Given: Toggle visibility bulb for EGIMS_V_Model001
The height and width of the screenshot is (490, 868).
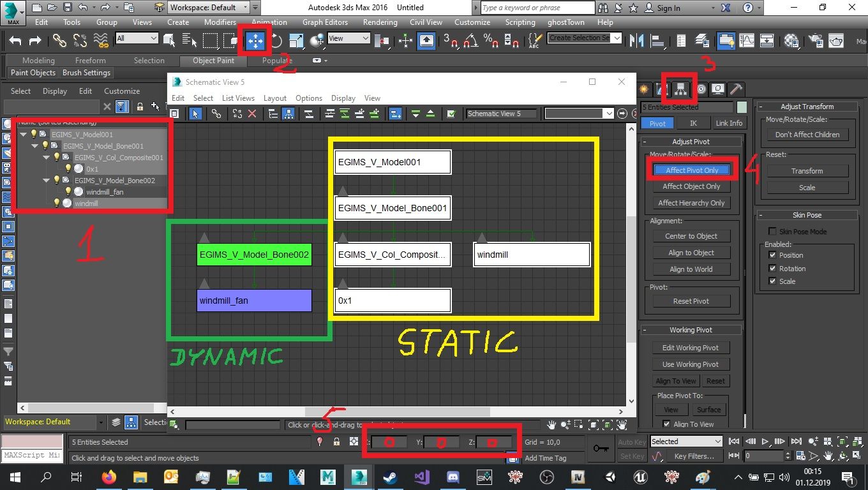Looking at the screenshot, I should click(34, 134).
